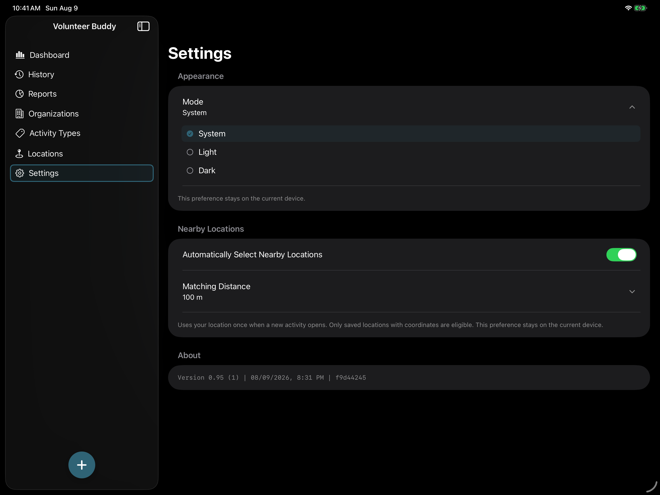Click the Settings page heading
Screen dimensions: 660x495
coord(200,53)
